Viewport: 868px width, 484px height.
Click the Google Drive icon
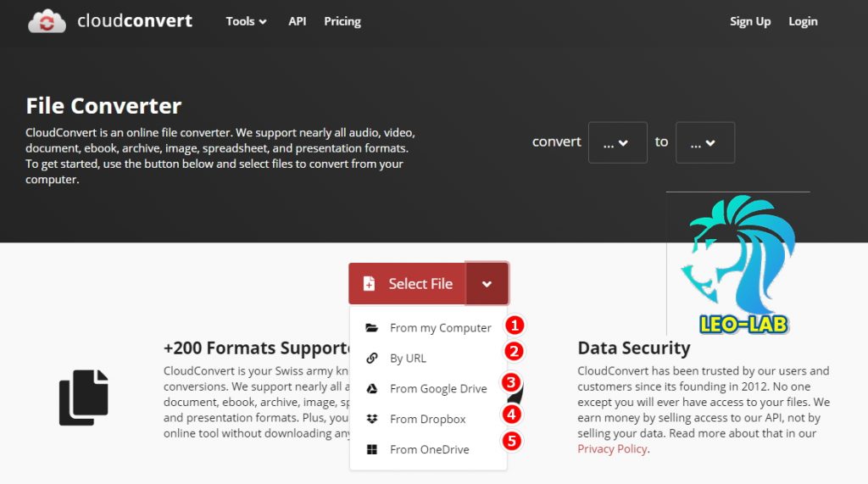tap(372, 389)
